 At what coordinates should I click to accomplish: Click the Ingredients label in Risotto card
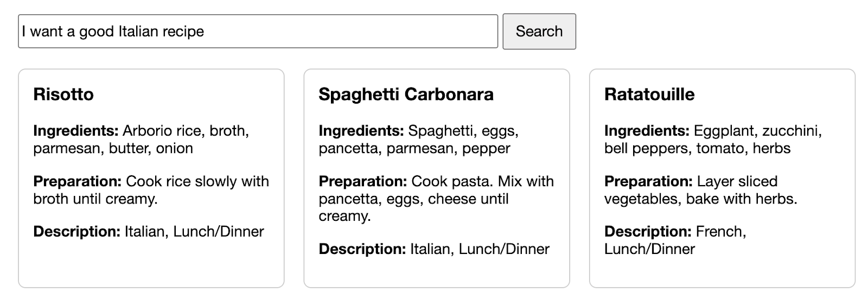[x=75, y=131]
